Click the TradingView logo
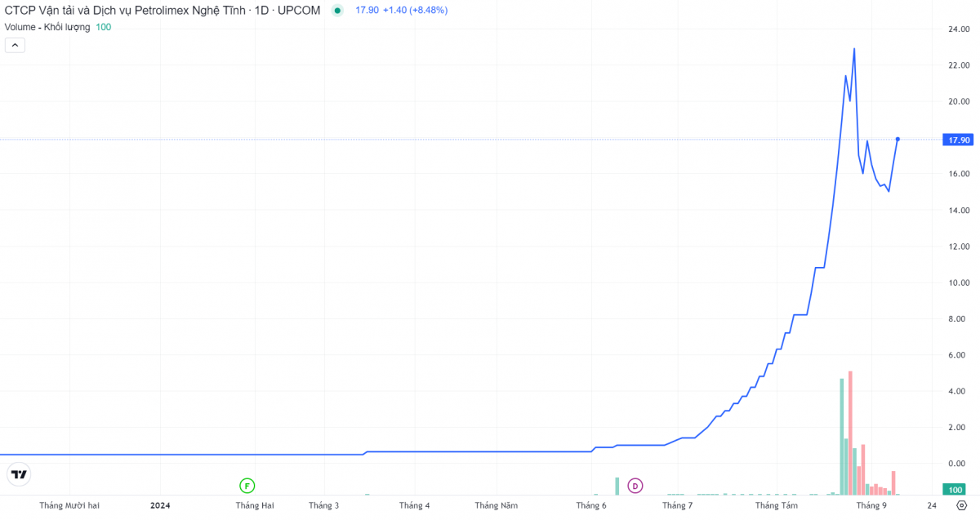This screenshot has height=520, width=980. click(20, 474)
